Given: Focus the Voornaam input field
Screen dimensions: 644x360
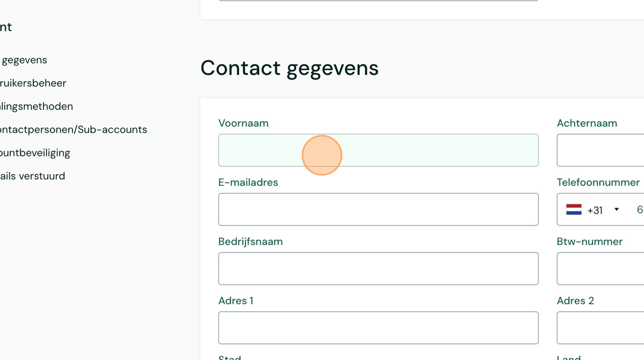Looking at the screenshot, I should click(378, 150).
